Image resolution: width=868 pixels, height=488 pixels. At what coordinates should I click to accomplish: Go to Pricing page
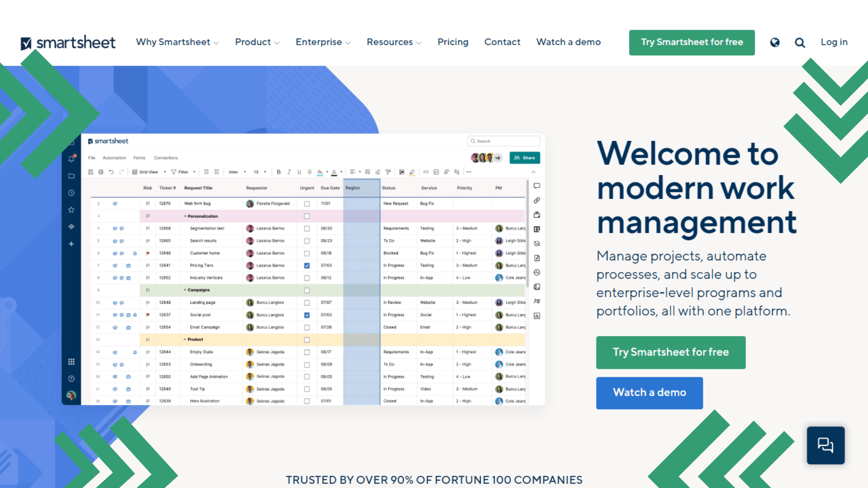tap(453, 42)
